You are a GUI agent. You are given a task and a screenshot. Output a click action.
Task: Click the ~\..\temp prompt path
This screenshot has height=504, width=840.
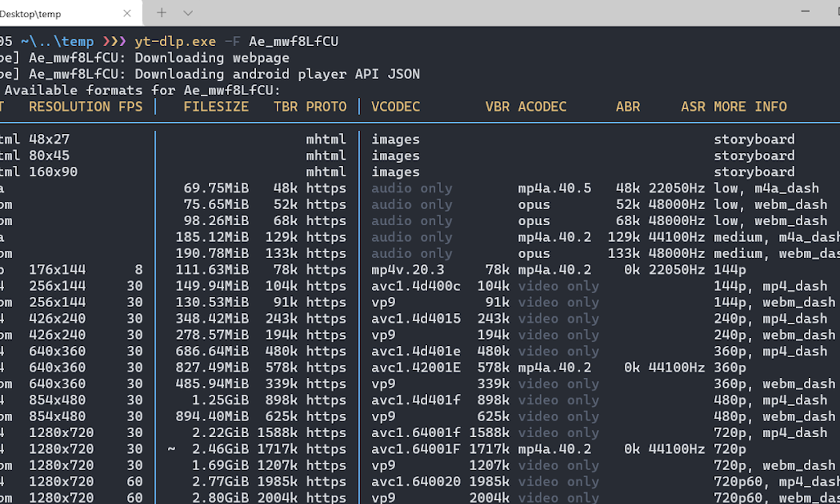point(57,41)
